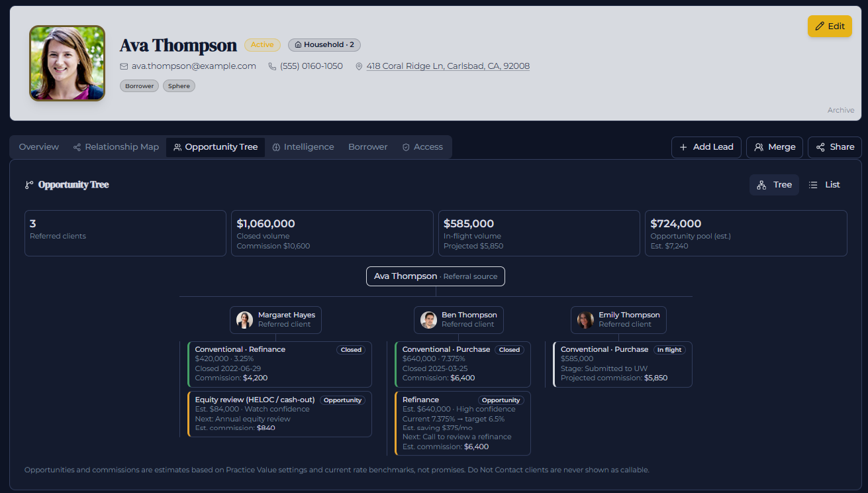This screenshot has width=868, height=493.
Task: Click 'Next: Annual equity review' text
Action: (x=243, y=419)
